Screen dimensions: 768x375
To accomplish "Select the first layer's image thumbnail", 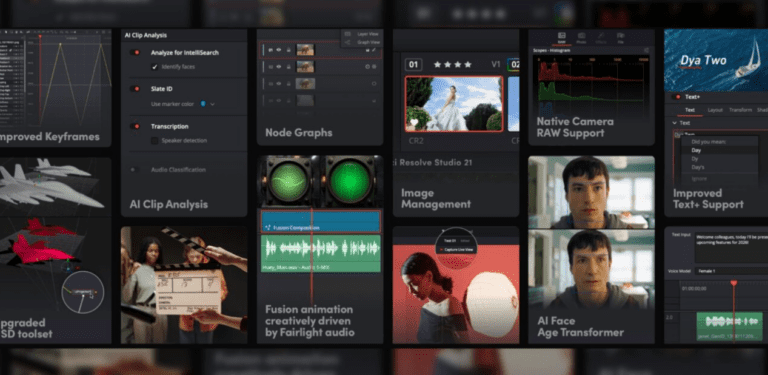I will 305,49.
